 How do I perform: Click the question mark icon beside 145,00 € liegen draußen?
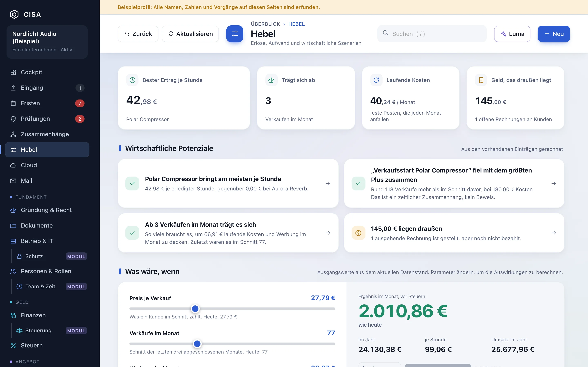point(358,233)
